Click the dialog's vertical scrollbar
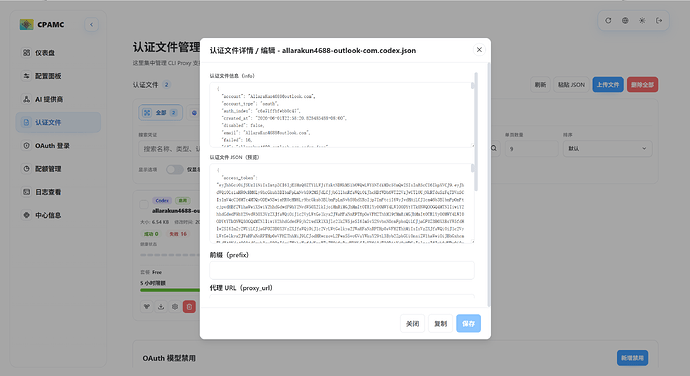Screen dimensions: 690x376 pyautogui.click(x=489, y=185)
